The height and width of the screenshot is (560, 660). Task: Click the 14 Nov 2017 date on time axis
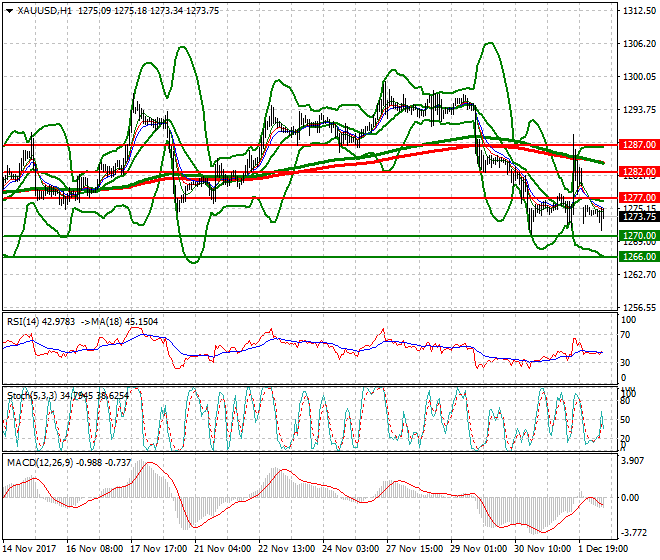pos(28,549)
